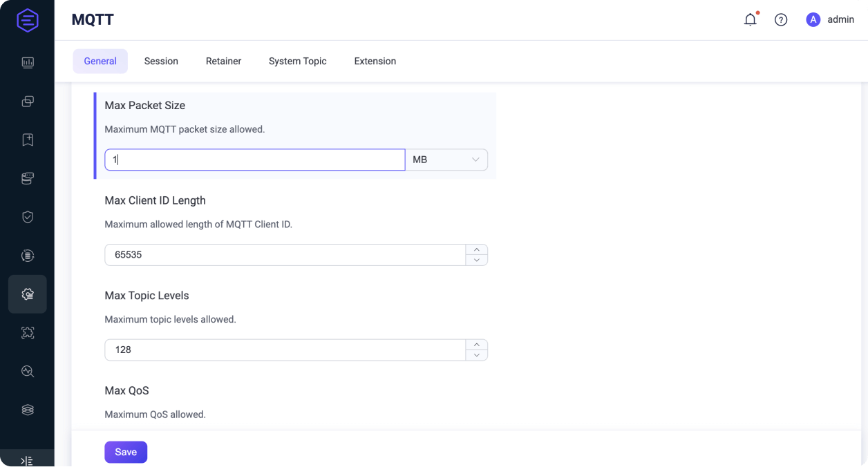Click the Max Topic Levels label
This screenshot has height=467, width=868.
pyautogui.click(x=147, y=296)
